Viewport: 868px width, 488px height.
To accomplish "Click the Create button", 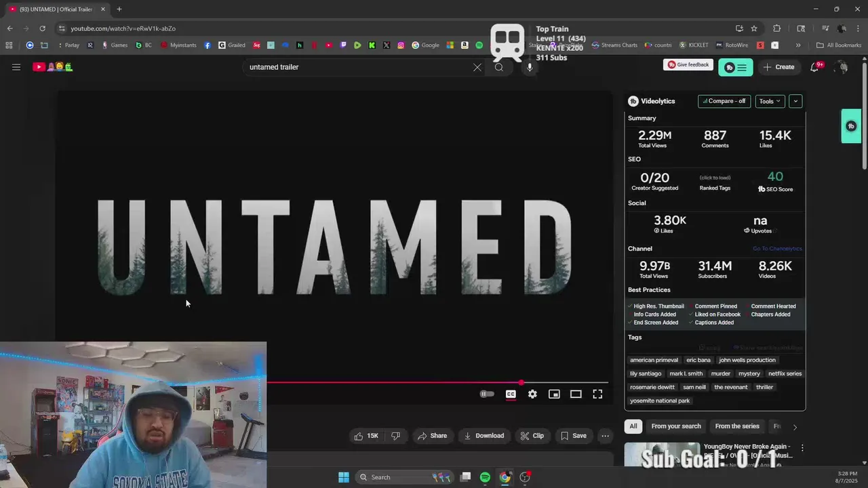I will pos(778,67).
